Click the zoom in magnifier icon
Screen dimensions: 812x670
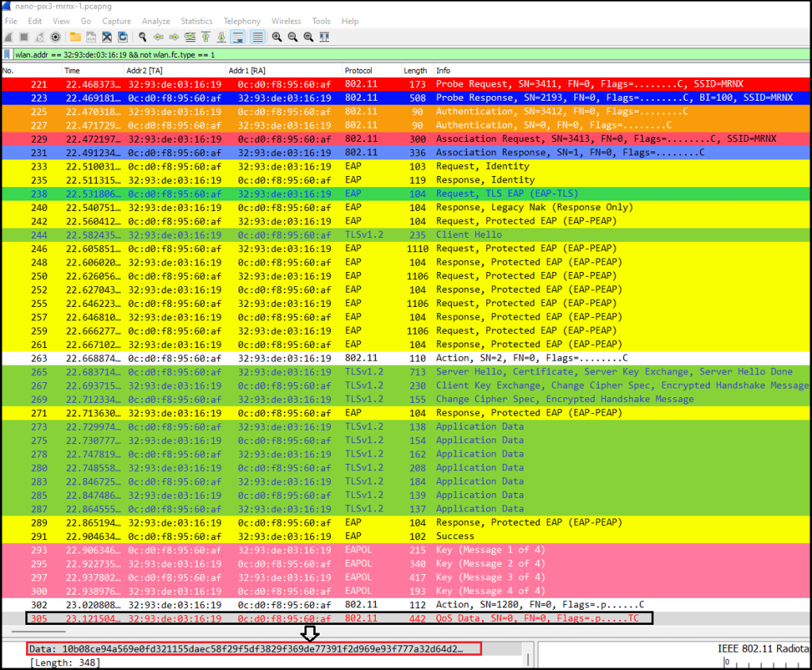click(x=277, y=37)
